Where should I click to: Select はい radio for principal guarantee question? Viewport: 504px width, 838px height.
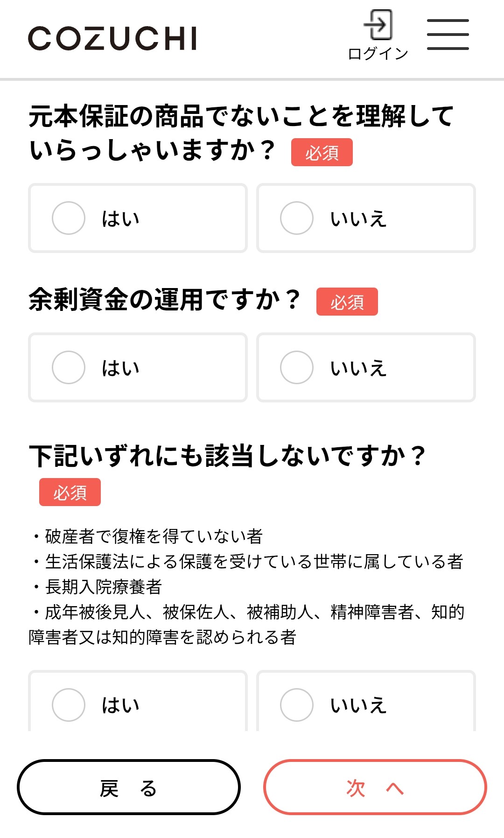pos(69,218)
